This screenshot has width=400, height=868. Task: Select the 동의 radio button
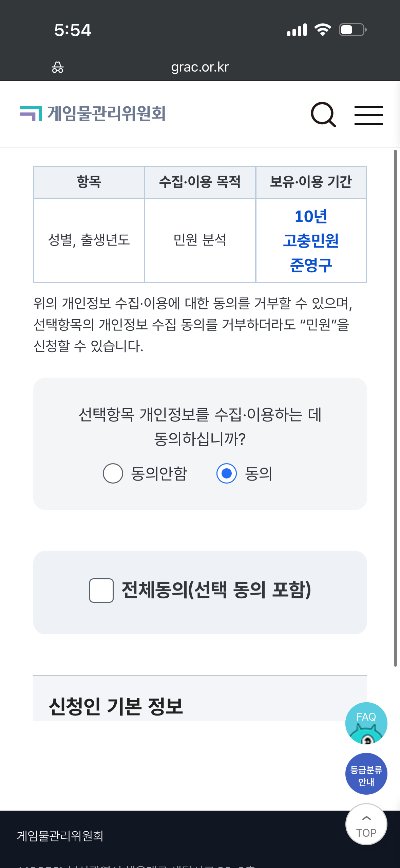click(x=226, y=473)
